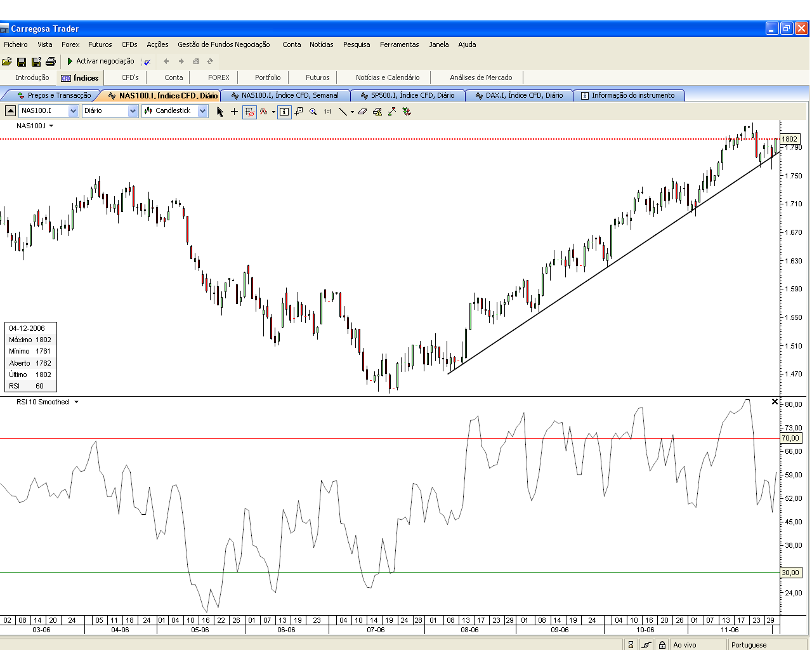Image resolution: width=812 pixels, height=650 pixels.
Task: Open the Ferramentas menu
Action: [x=399, y=44]
